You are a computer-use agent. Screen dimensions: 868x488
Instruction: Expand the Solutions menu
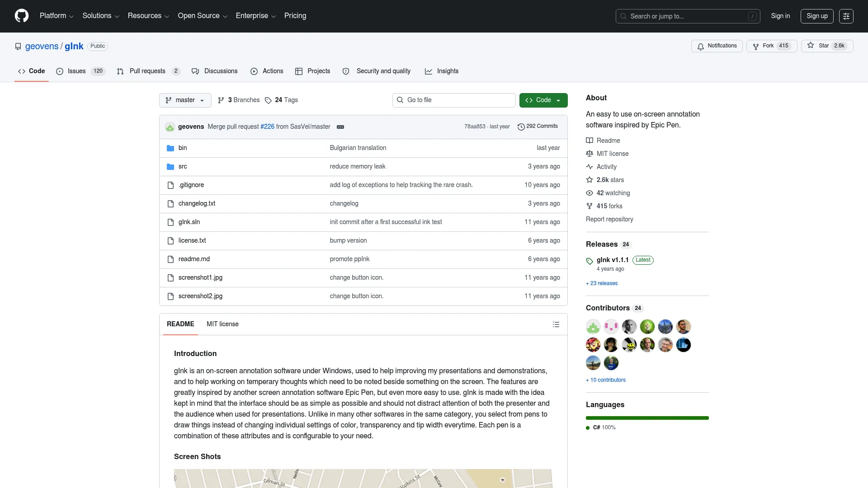coord(101,16)
